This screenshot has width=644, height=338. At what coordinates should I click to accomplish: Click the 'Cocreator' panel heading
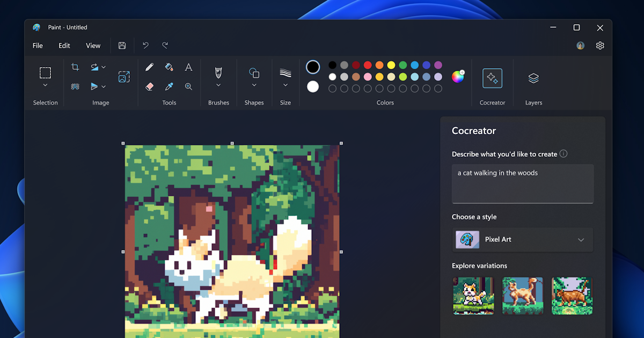pyautogui.click(x=474, y=131)
